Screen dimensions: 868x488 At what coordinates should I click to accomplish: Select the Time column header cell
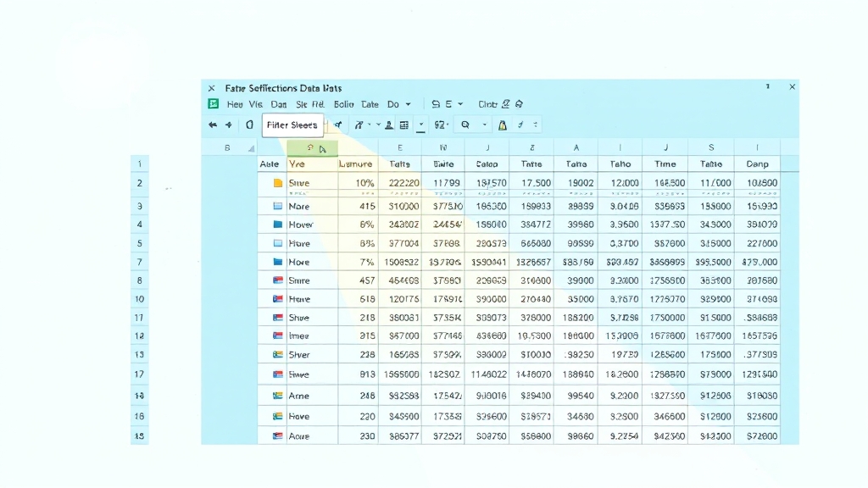pos(665,164)
